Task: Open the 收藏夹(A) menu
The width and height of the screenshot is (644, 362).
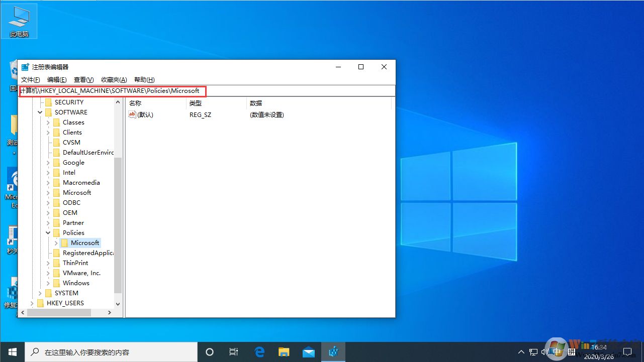Action: (114, 79)
